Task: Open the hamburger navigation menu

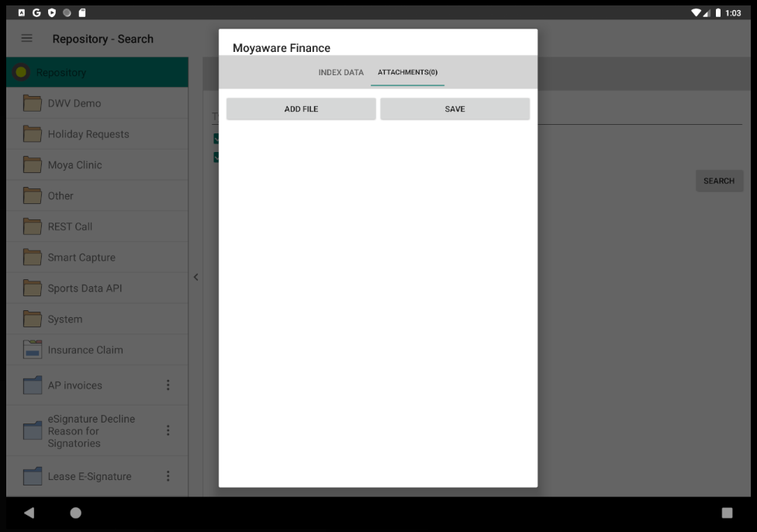Action: [26, 38]
